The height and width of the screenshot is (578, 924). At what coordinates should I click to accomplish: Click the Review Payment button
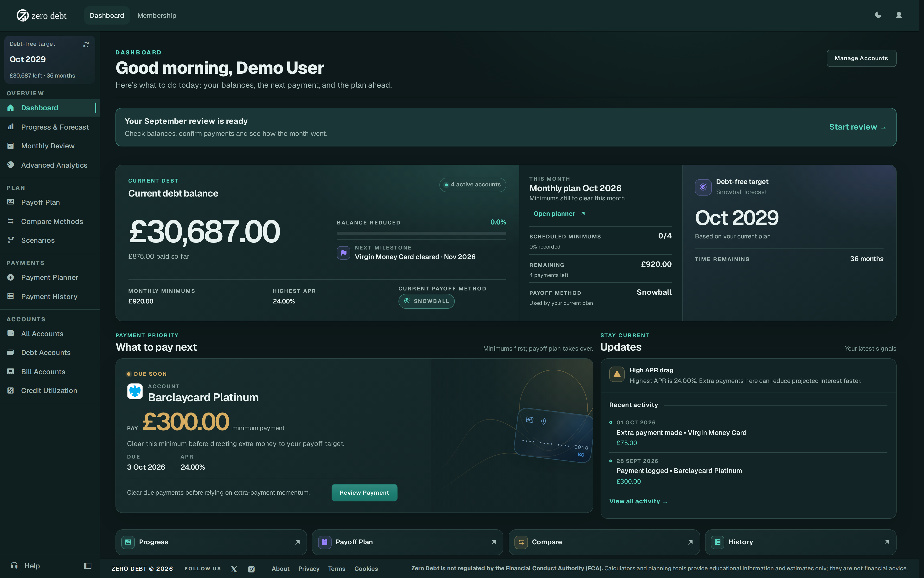click(364, 493)
